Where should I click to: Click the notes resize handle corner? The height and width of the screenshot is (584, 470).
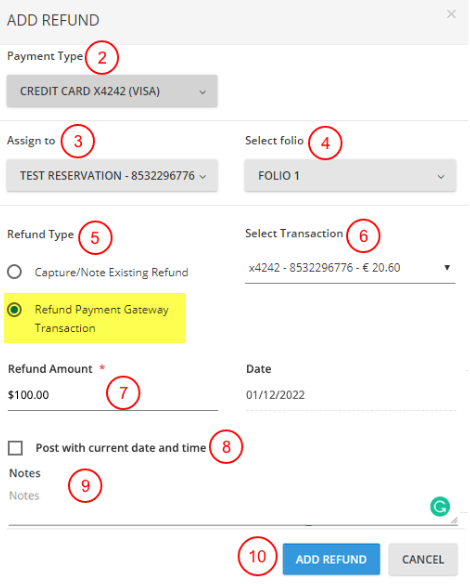pos(454,520)
